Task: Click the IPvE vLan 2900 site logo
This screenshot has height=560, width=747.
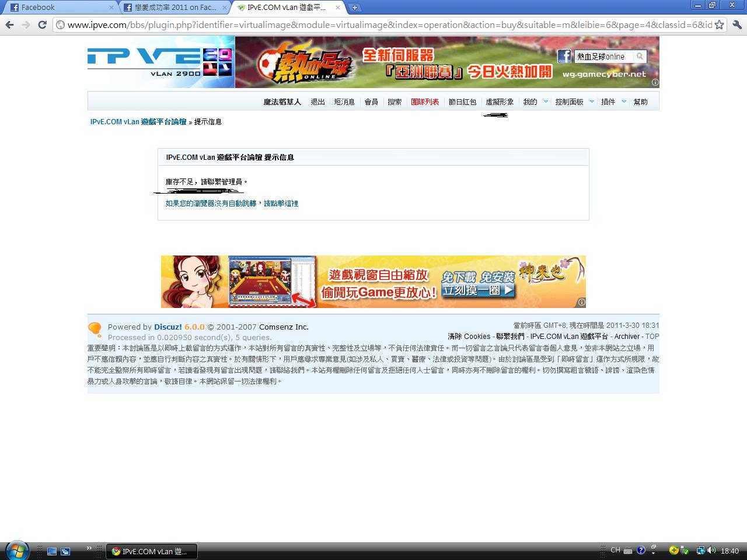Action: point(161,62)
